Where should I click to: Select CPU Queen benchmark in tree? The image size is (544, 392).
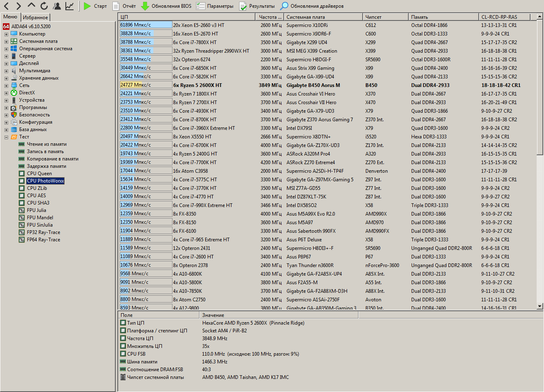[x=39, y=174]
